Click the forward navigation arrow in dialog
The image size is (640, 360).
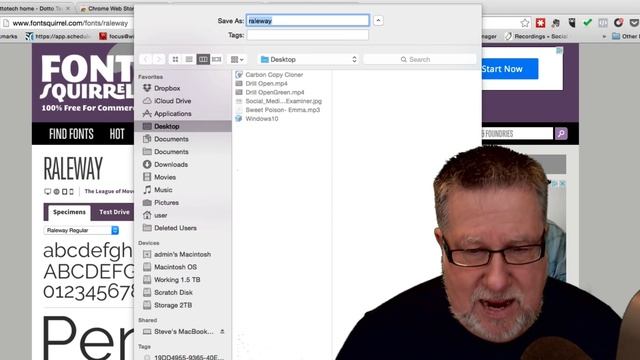pos(159,60)
